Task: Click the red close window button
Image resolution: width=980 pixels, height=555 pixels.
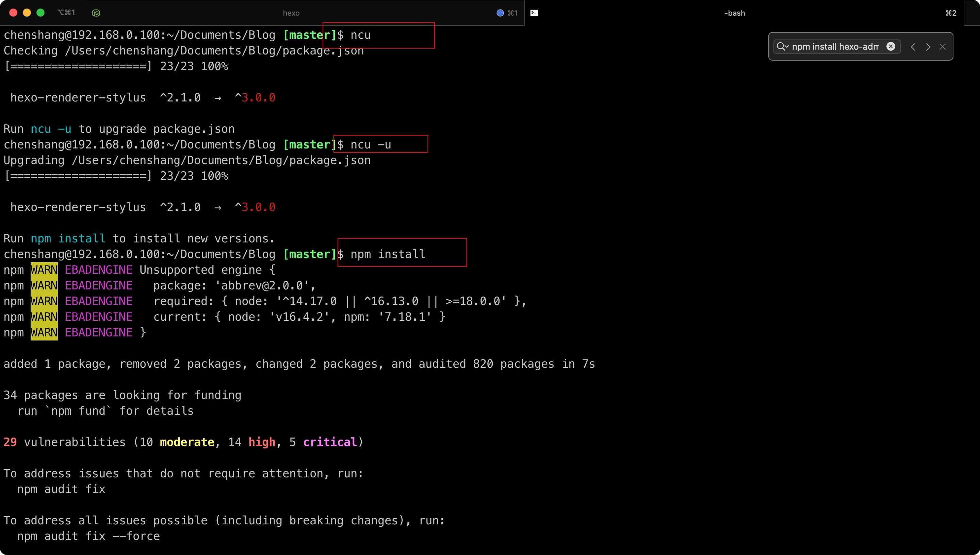Action: coord(13,13)
